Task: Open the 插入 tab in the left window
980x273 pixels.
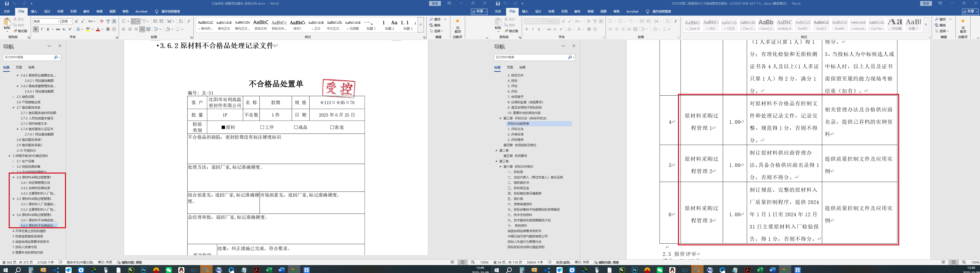Action: pyautogui.click(x=34, y=12)
